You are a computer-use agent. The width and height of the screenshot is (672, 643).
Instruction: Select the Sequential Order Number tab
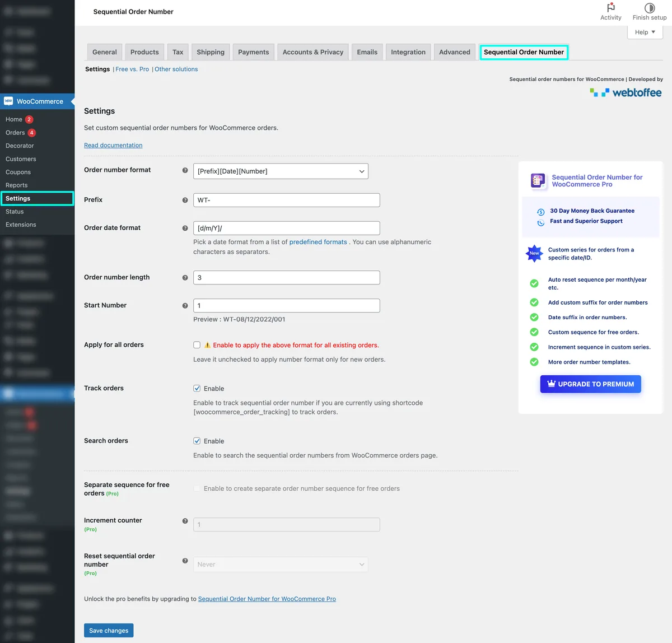[524, 52]
